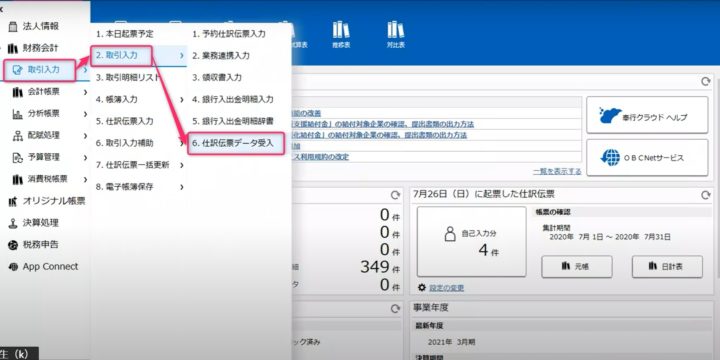Open オリジナル帳票 via its icon
This screenshot has height=360, width=720.
pos(13,201)
